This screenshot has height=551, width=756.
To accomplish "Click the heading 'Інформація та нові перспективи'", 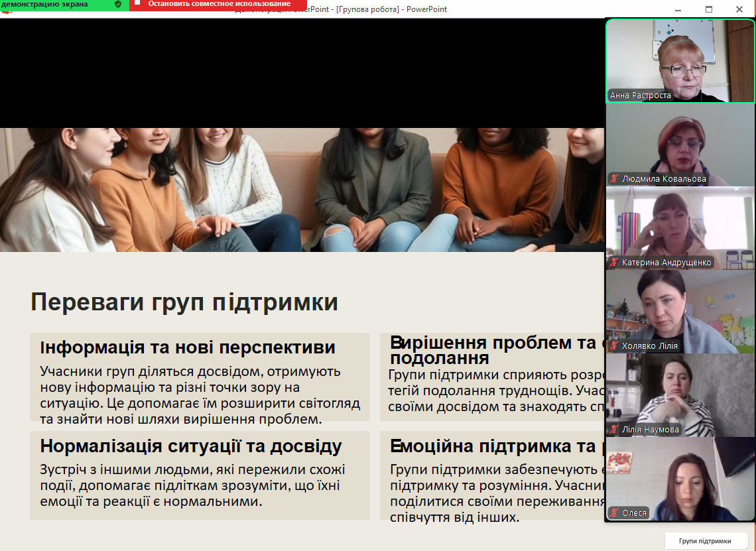I will coord(188,347).
